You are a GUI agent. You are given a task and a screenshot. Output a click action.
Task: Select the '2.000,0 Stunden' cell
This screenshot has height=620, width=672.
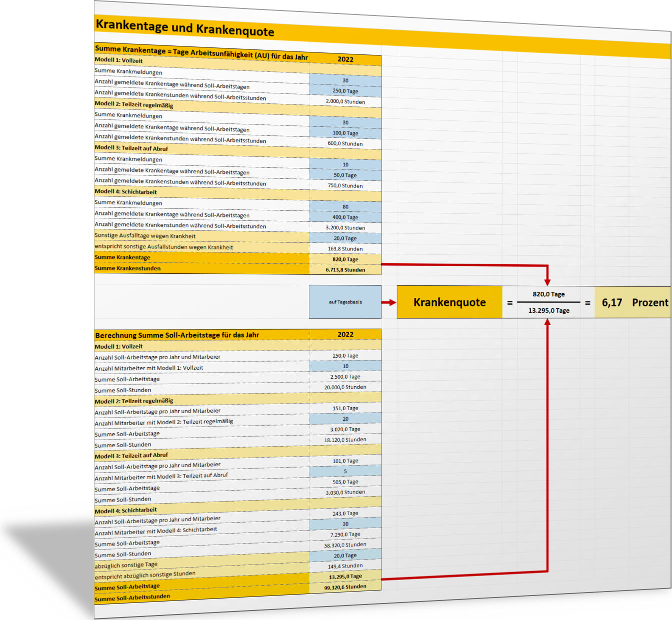[x=345, y=101]
